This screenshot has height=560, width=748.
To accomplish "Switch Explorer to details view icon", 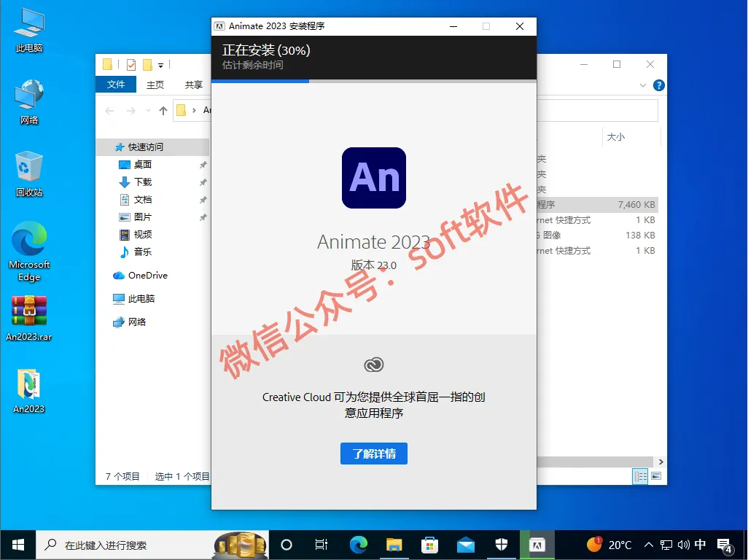I will [x=640, y=476].
